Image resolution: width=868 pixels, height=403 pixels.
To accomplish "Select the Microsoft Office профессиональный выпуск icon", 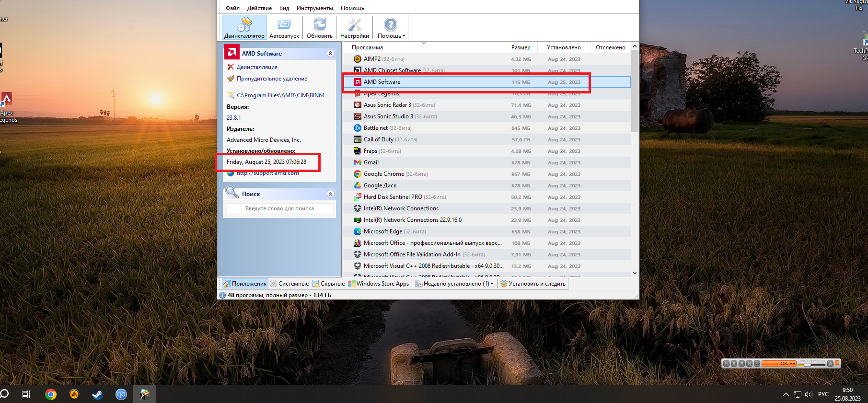I will point(358,243).
